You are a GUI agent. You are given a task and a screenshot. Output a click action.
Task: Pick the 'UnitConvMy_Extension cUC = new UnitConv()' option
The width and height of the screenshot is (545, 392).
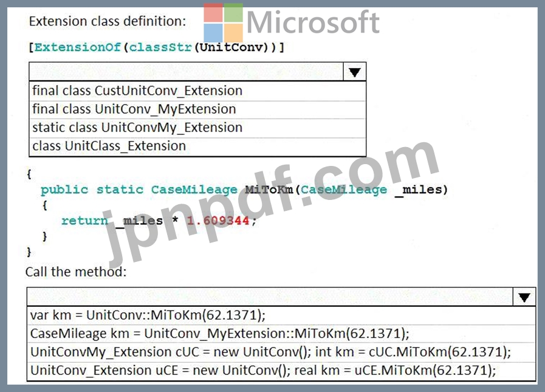(270, 352)
